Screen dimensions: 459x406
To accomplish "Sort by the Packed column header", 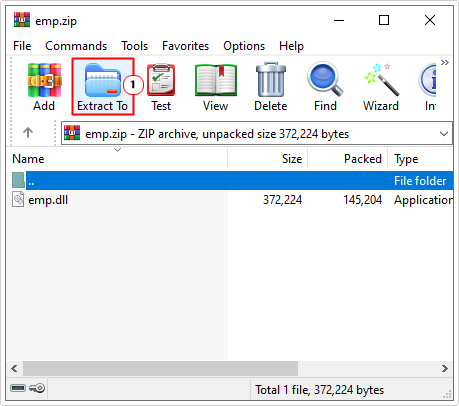I will [348, 159].
